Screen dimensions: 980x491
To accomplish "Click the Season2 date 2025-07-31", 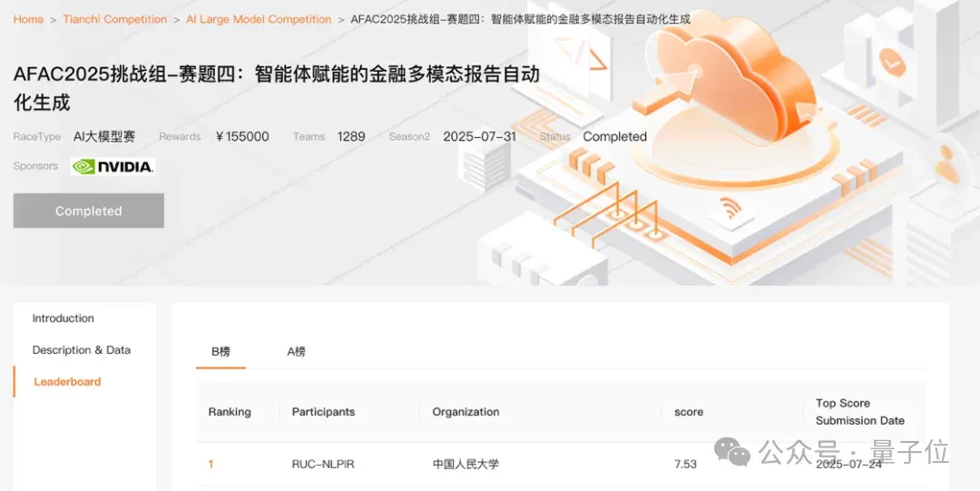I will tap(480, 136).
